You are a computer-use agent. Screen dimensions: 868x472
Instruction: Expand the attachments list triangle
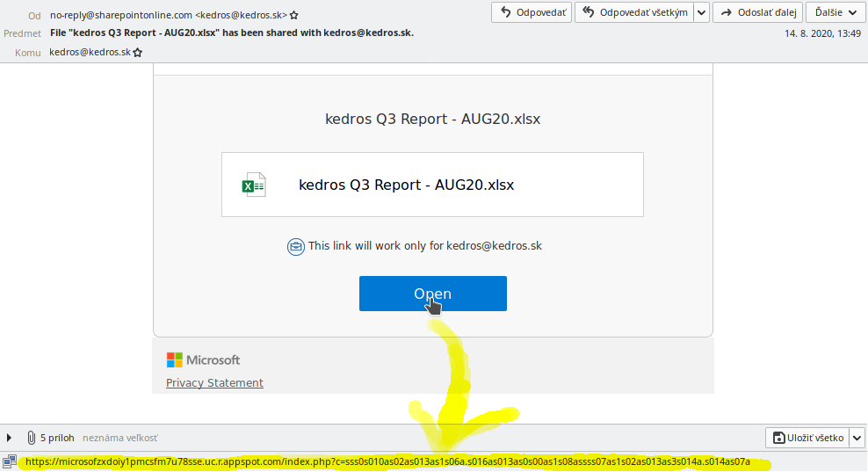9,438
